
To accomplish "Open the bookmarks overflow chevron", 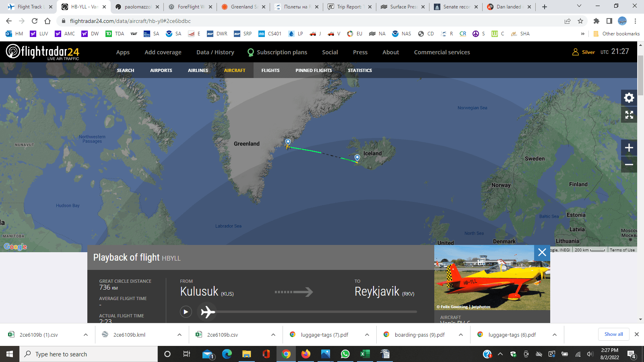I will click(x=584, y=34).
